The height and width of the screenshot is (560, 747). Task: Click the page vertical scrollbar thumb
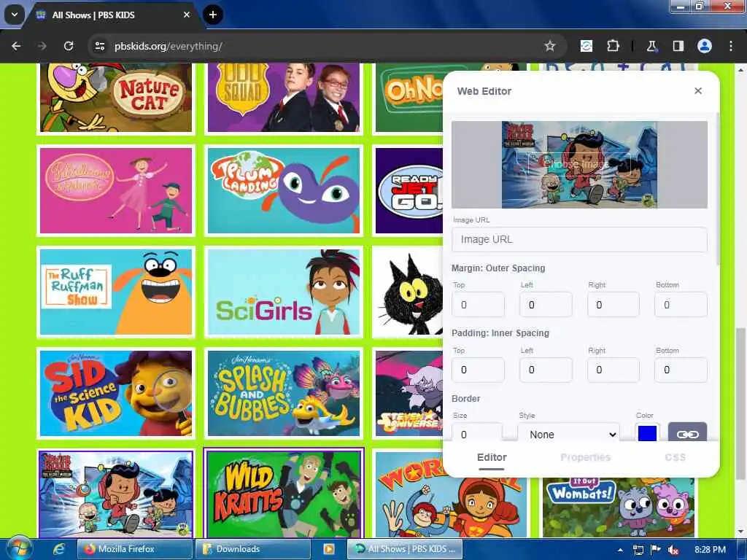pyautogui.click(x=741, y=403)
